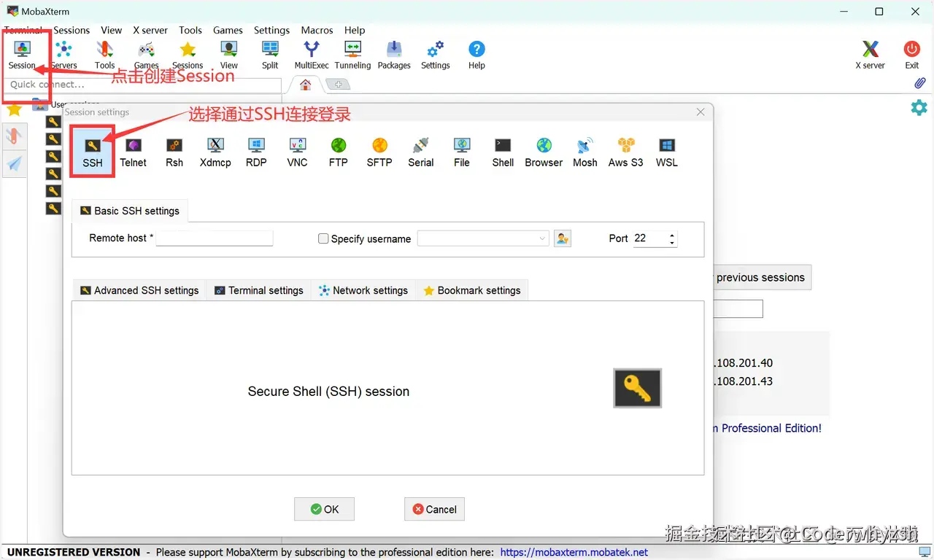Open the Tunneling toolbar icon
Screen dimensions: 934x560
pyautogui.click(x=352, y=55)
